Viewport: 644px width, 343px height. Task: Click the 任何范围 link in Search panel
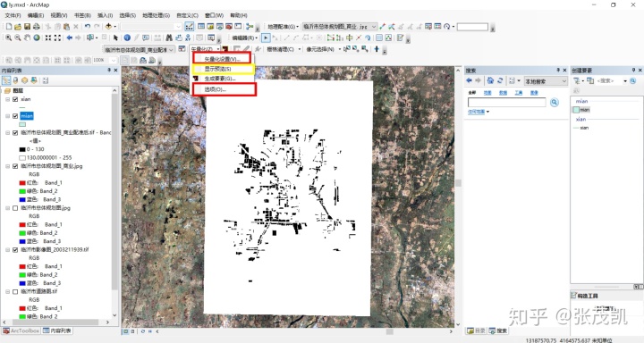coord(477,112)
